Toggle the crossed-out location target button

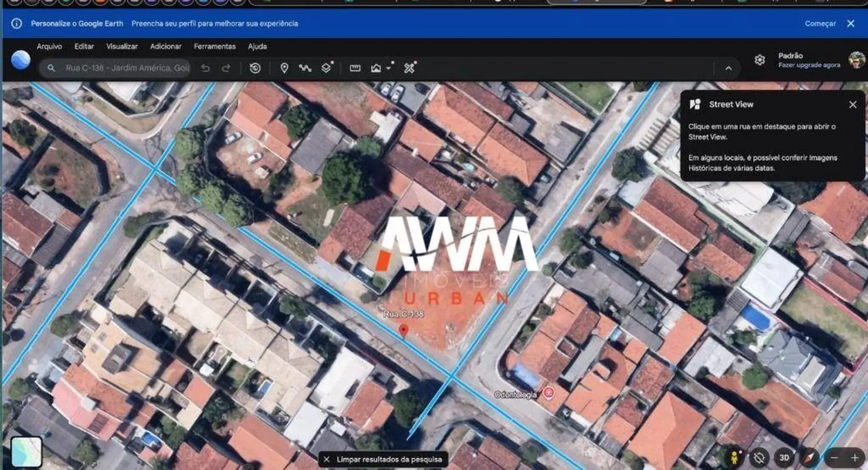click(x=759, y=458)
